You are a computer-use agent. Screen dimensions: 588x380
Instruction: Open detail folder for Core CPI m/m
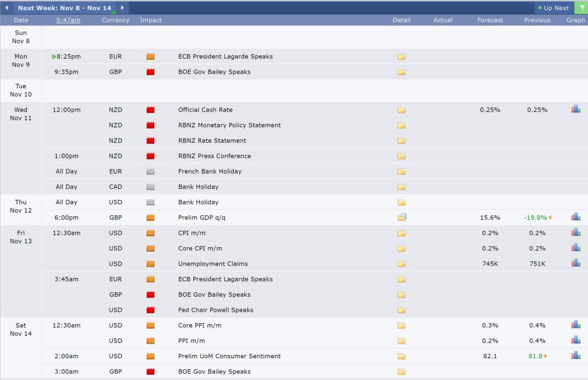401,248
